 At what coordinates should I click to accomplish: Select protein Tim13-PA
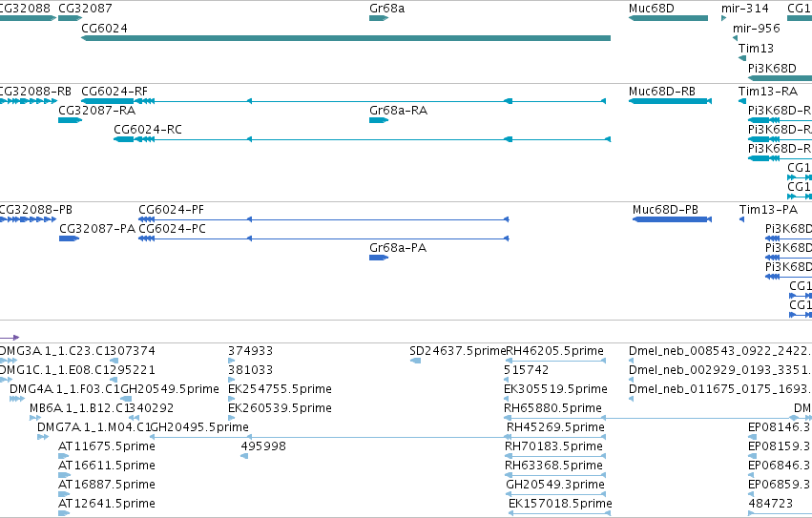(x=741, y=219)
